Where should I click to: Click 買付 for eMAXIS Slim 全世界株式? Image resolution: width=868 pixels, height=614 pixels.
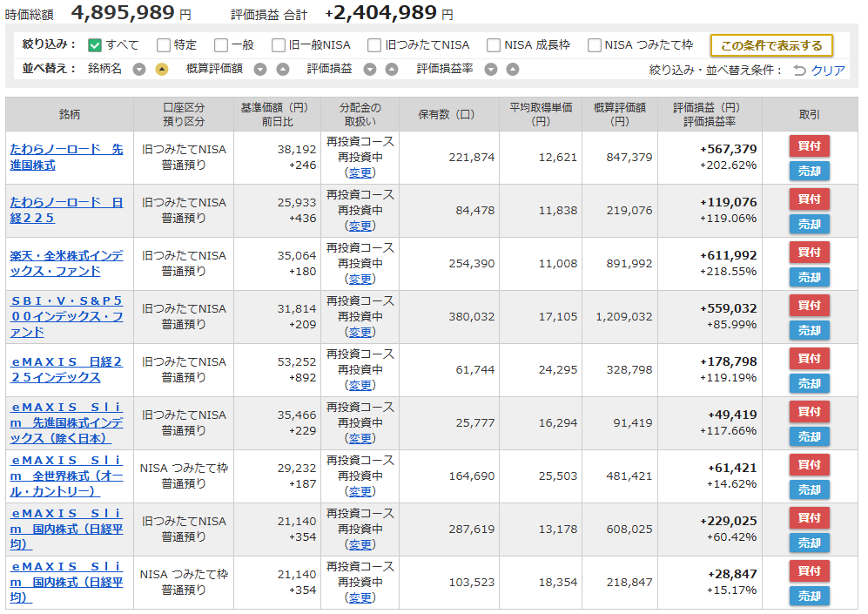(x=810, y=465)
